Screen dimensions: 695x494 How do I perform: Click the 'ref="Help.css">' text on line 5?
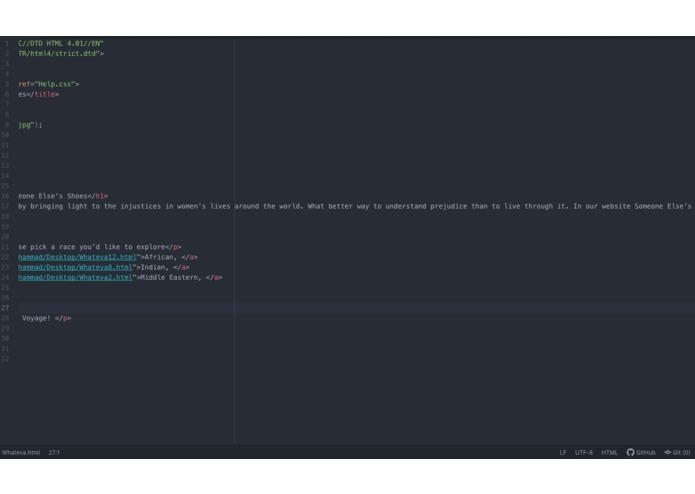tap(49, 84)
